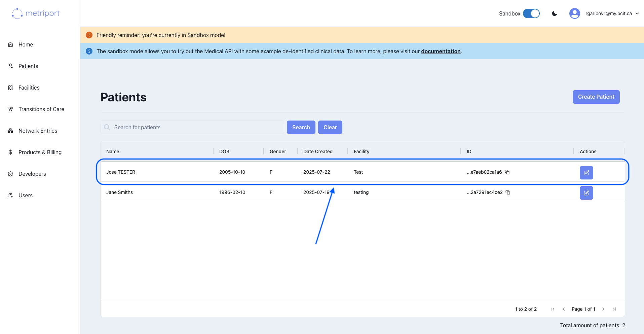Open the Home sidebar icon
Image resolution: width=644 pixels, height=334 pixels.
coord(10,44)
